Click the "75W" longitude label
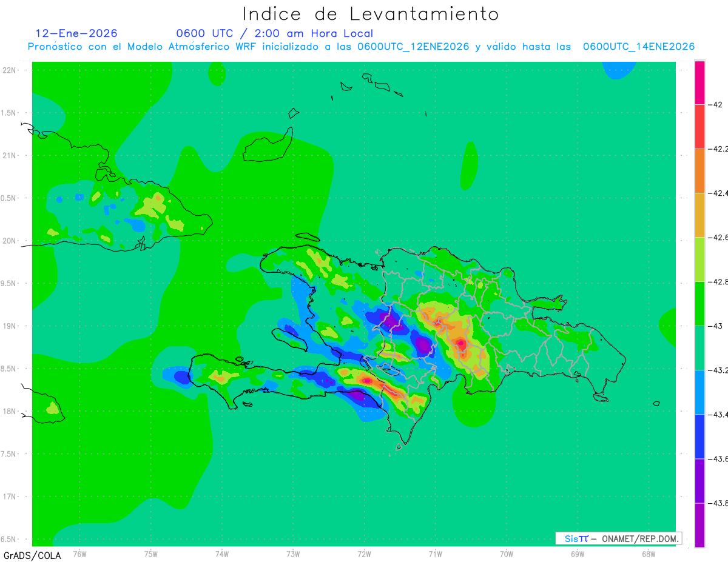The image size is (728, 562). point(151,554)
